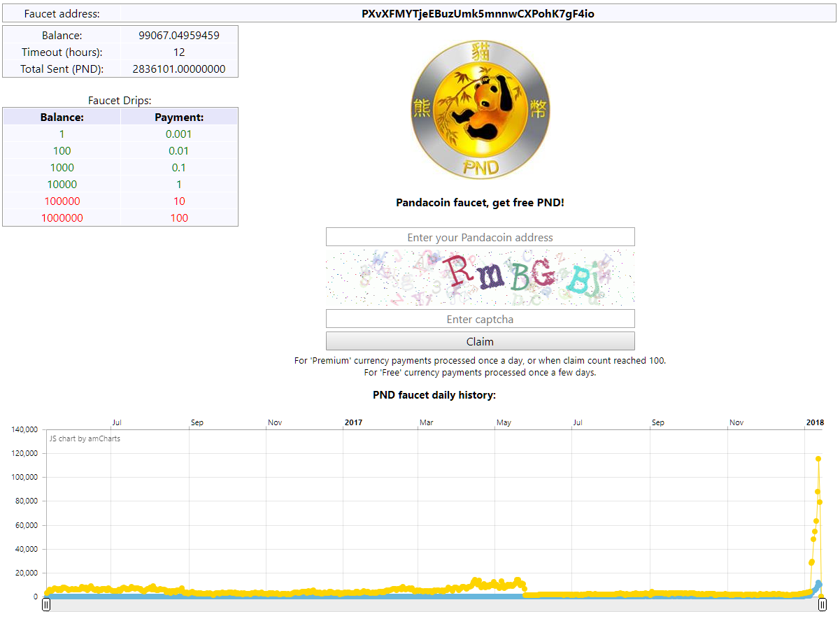840x621 pixels.
Task: Click the Claim button
Action: (x=480, y=341)
